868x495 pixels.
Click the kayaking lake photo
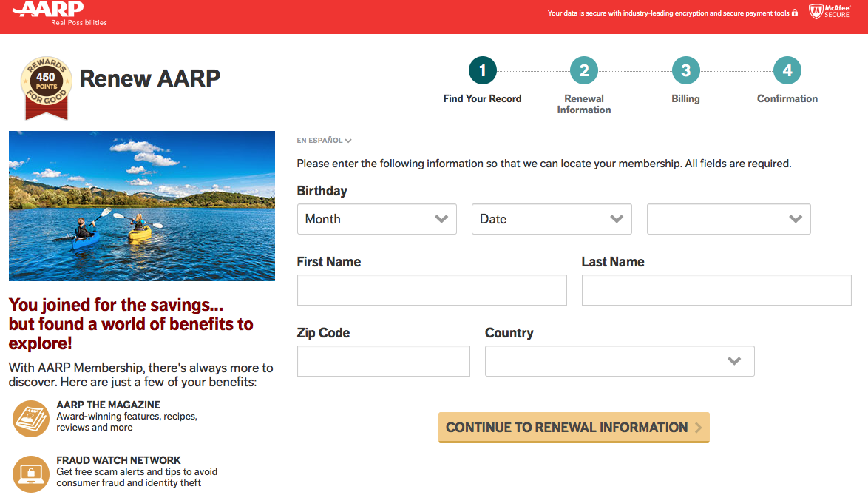pyautogui.click(x=142, y=206)
